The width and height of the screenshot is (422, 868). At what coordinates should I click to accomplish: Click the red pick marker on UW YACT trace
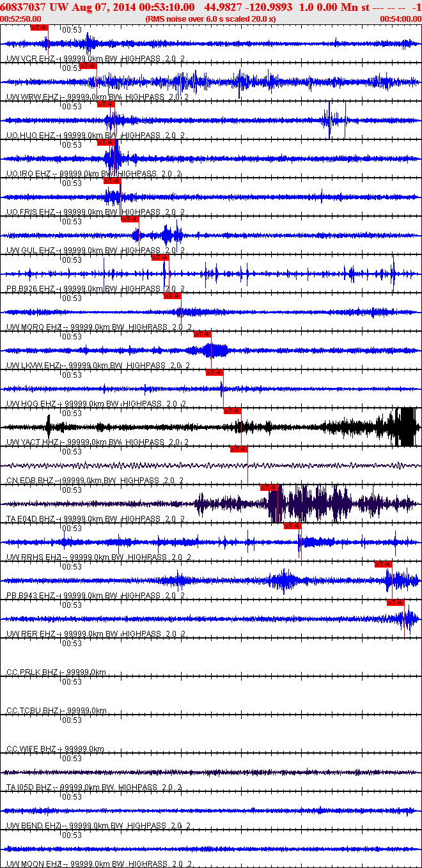(x=233, y=411)
